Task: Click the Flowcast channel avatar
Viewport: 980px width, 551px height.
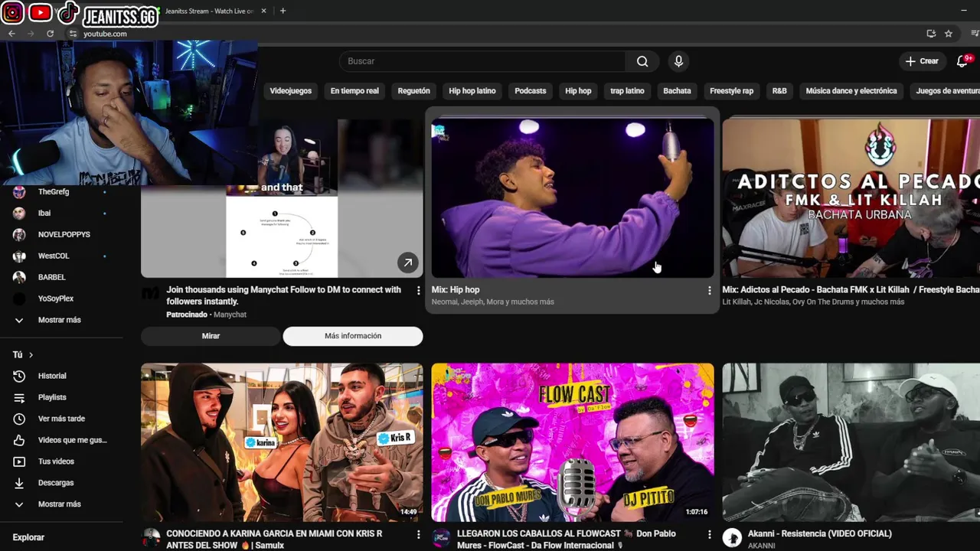Action: [x=441, y=538]
